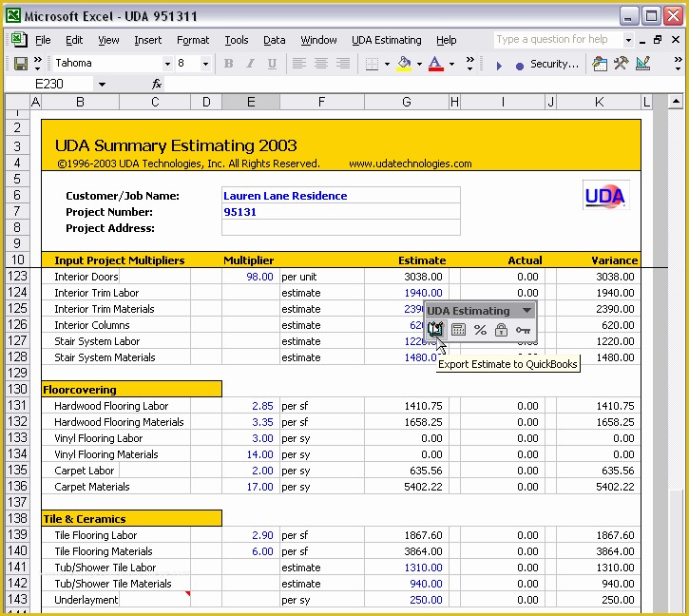Screen dimensions: 689x616
Task: Align text right
Action: pos(343,64)
